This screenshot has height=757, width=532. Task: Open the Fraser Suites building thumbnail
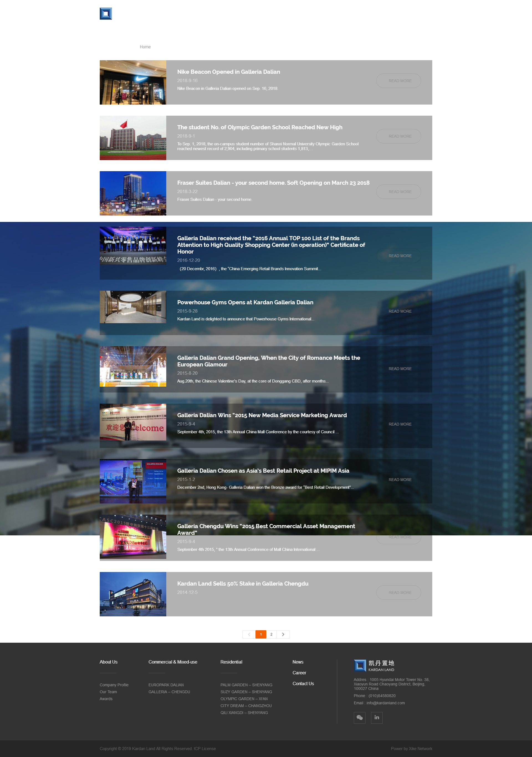pos(133,193)
